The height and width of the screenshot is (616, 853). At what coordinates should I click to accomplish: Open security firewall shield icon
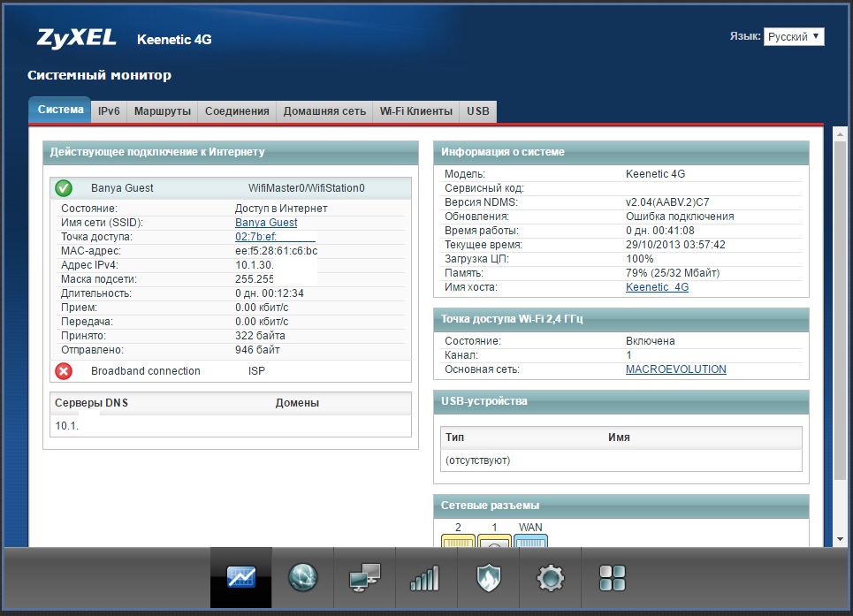click(488, 578)
